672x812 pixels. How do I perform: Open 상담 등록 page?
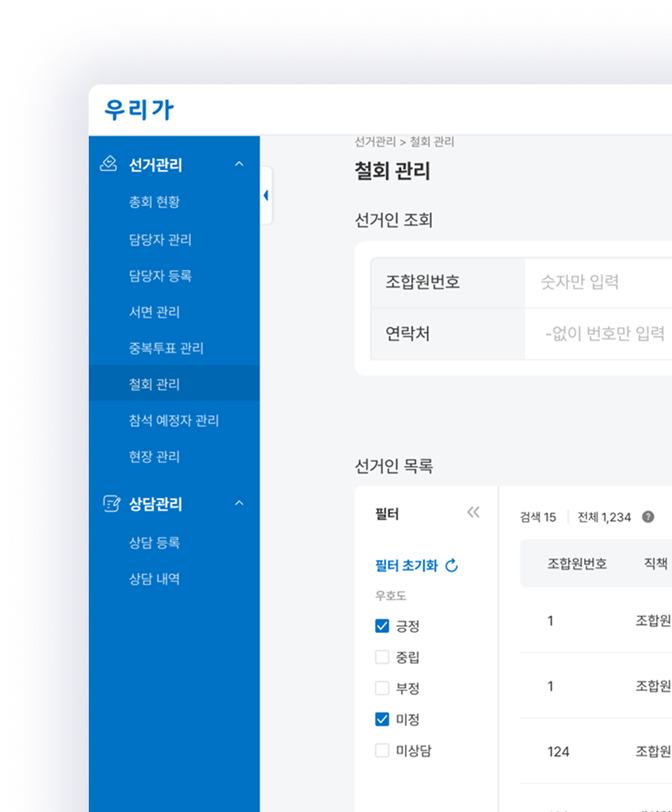pyautogui.click(x=154, y=543)
